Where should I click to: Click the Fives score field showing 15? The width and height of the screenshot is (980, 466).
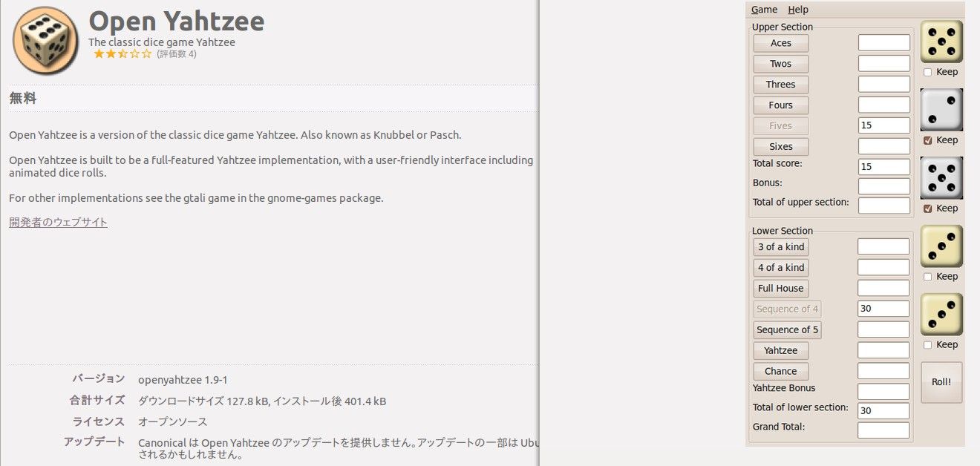[x=884, y=126]
